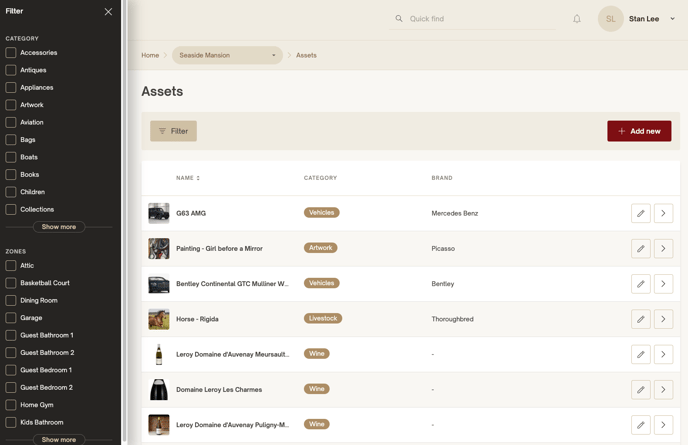Focus the Quick find search field
Image resolution: width=688 pixels, height=445 pixels.
472,19
